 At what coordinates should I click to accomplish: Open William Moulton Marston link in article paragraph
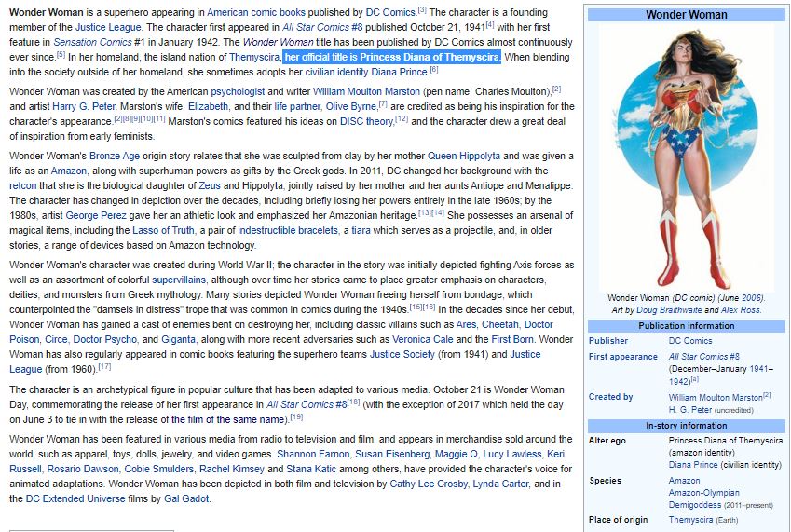point(366,92)
